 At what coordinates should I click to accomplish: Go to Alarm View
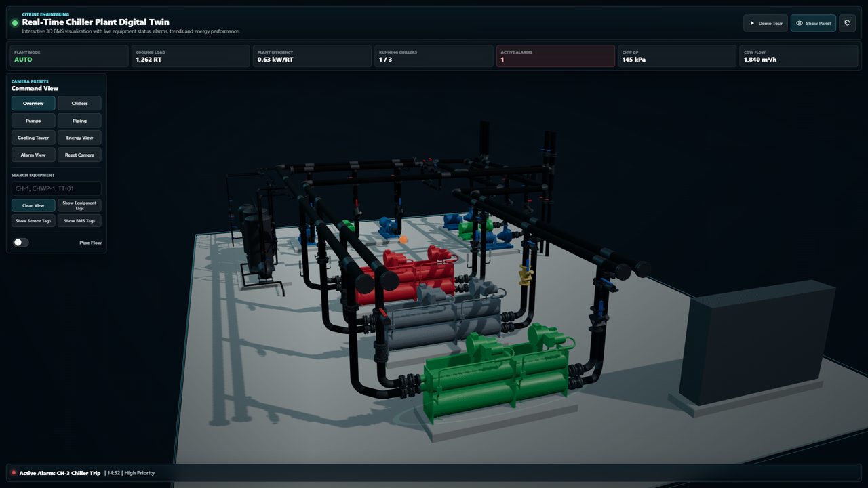click(33, 155)
